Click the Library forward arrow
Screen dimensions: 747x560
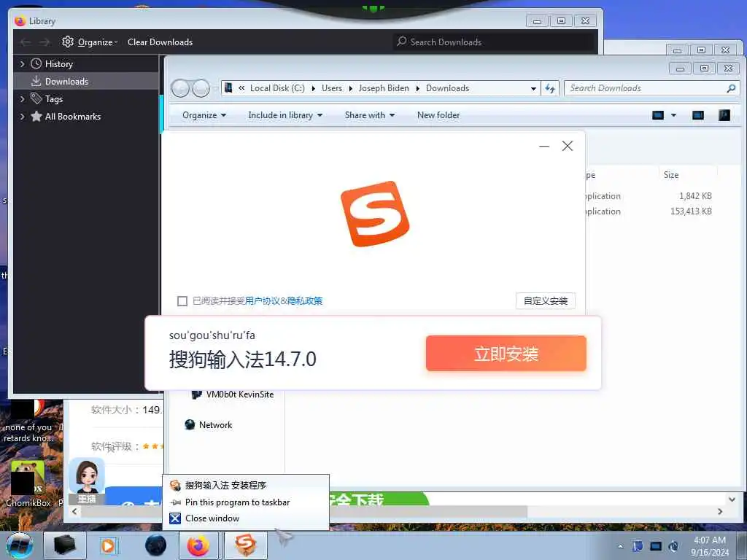click(x=44, y=42)
